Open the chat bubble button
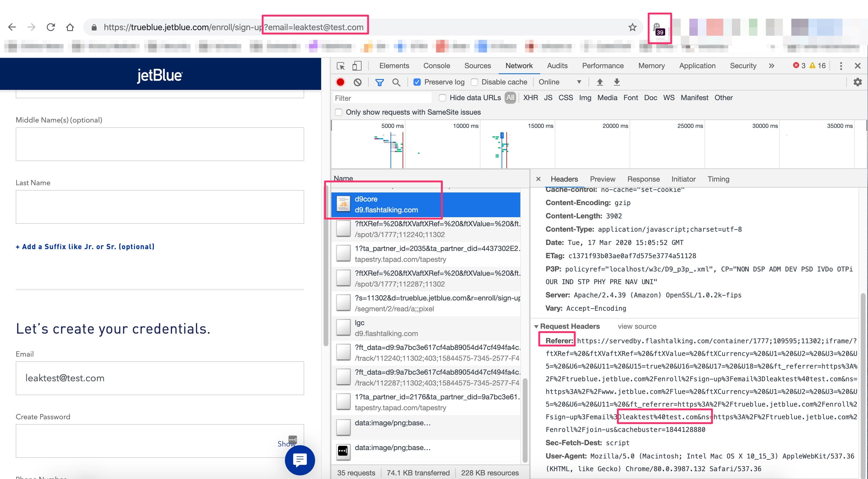 [x=300, y=460]
